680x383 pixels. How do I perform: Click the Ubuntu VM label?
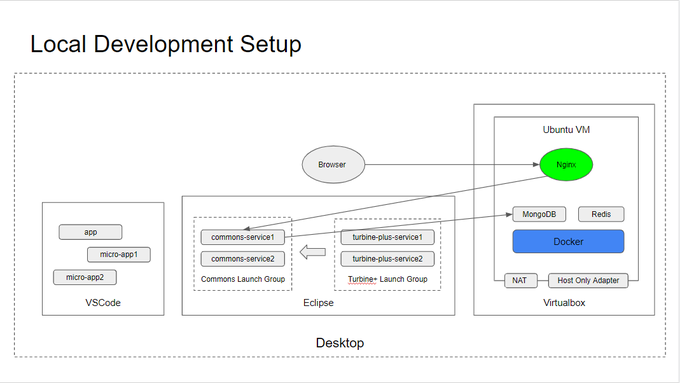[566, 130]
